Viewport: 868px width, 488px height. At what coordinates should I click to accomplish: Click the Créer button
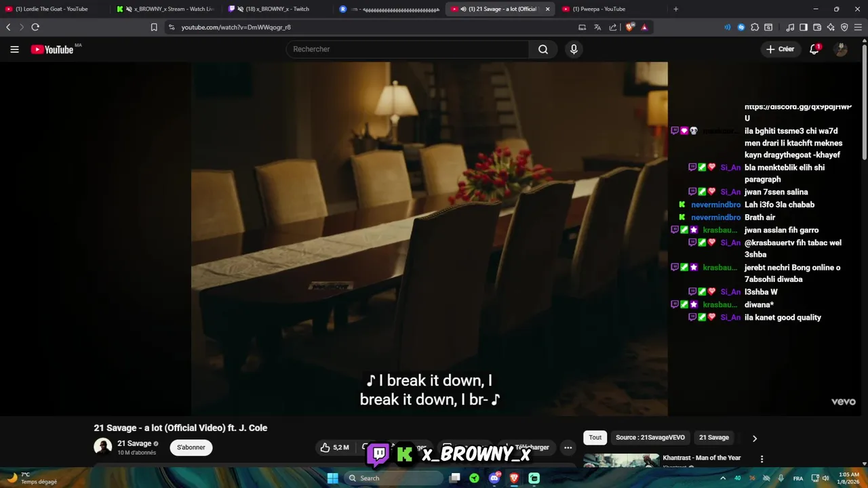pos(780,49)
